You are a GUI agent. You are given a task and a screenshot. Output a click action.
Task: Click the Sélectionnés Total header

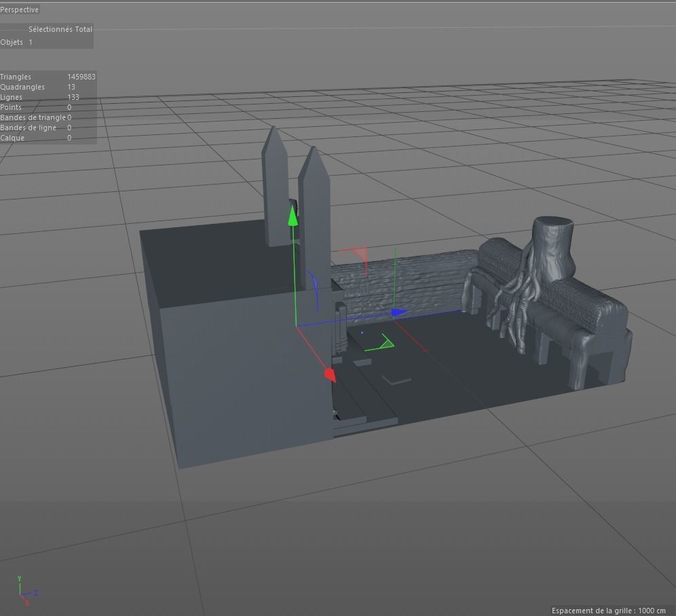60,29
